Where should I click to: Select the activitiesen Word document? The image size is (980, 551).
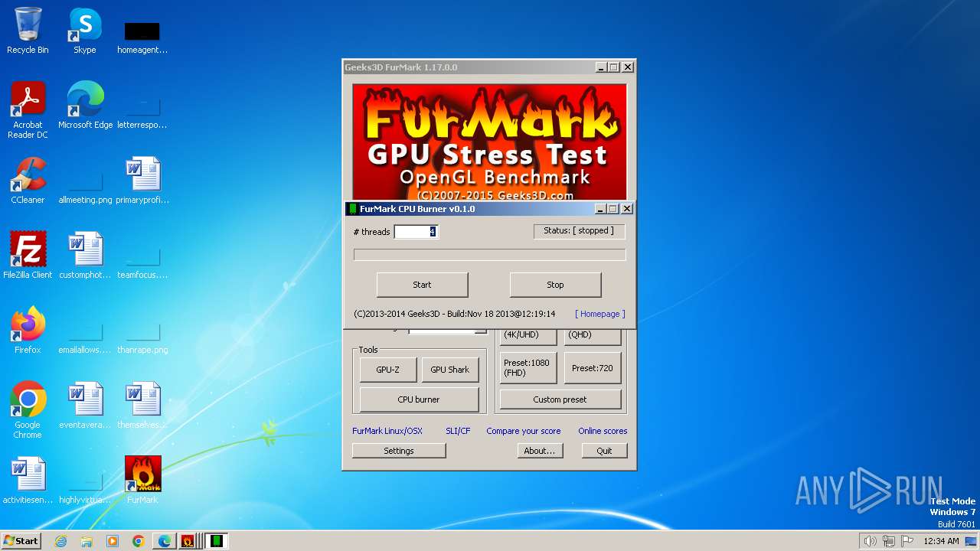(28, 481)
